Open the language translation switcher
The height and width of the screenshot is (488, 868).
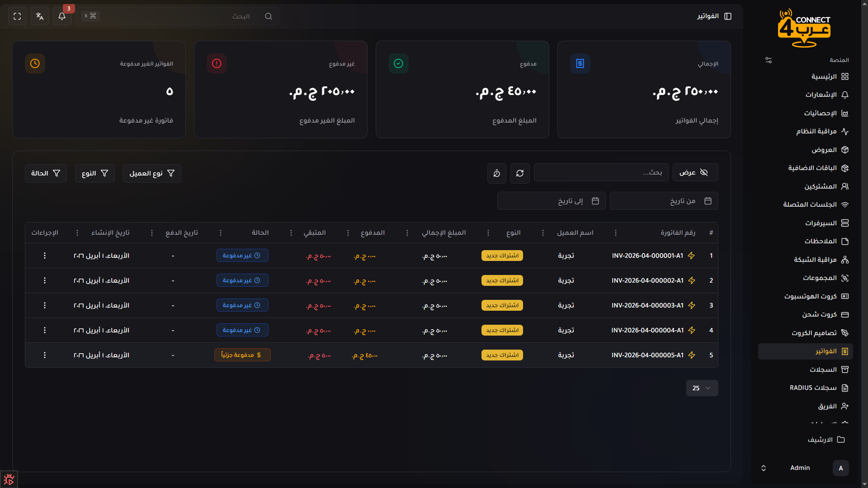coord(40,16)
